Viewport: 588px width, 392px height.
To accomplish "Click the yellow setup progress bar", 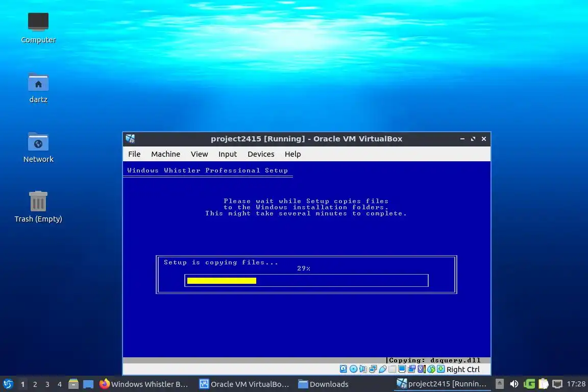I will click(x=222, y=281).
